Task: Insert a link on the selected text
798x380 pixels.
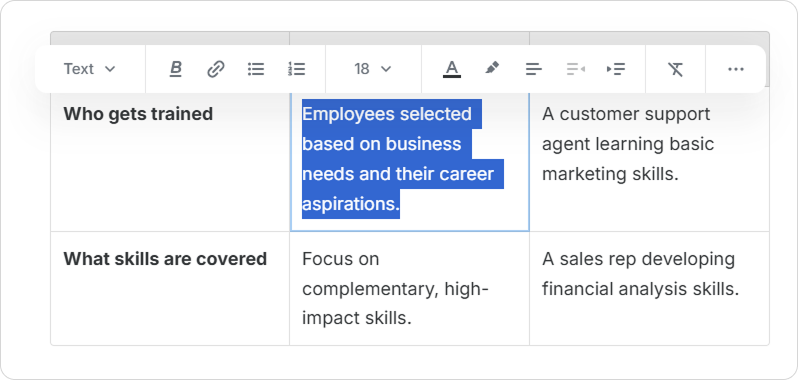Action: click(x=216, y=69)
